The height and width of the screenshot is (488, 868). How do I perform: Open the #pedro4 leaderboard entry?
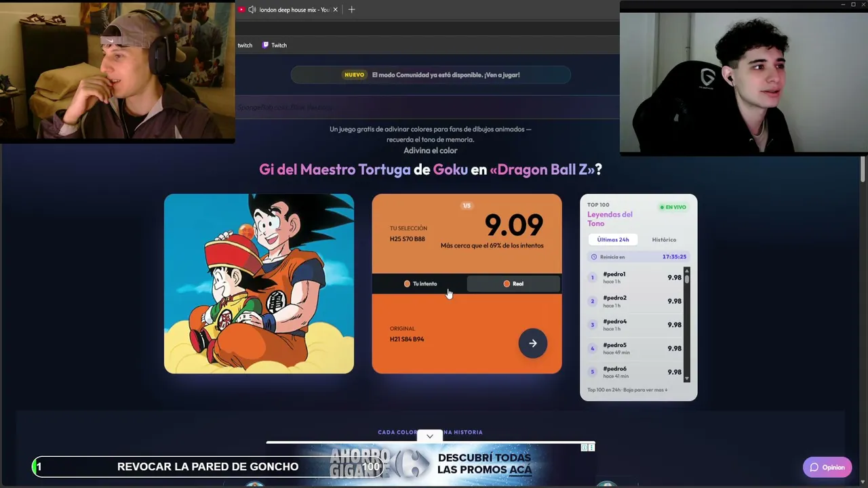tap(635, 325)
